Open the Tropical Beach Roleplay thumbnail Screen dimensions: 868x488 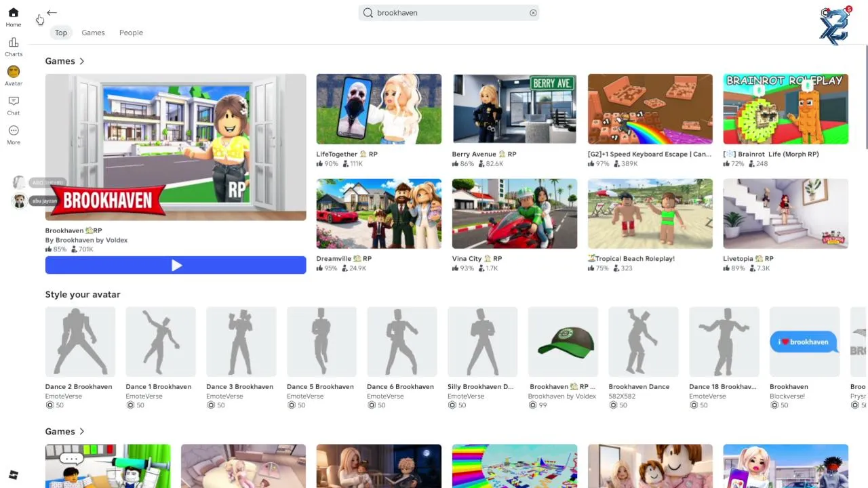click(x=650, y=213)
